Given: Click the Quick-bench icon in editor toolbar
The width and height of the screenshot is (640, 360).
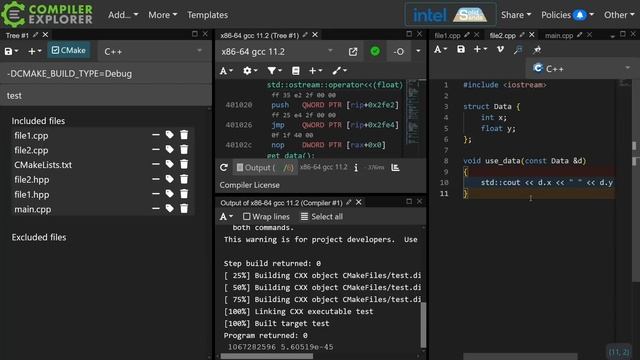Looking at the screenshot, I should (x=537, y=49).
